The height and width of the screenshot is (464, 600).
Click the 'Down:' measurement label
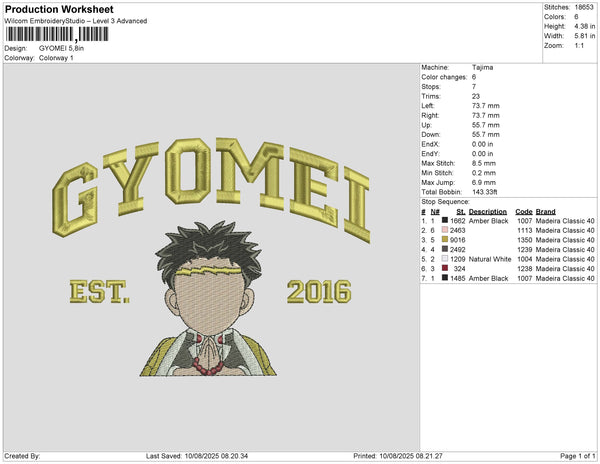click(x=431, y=134)
